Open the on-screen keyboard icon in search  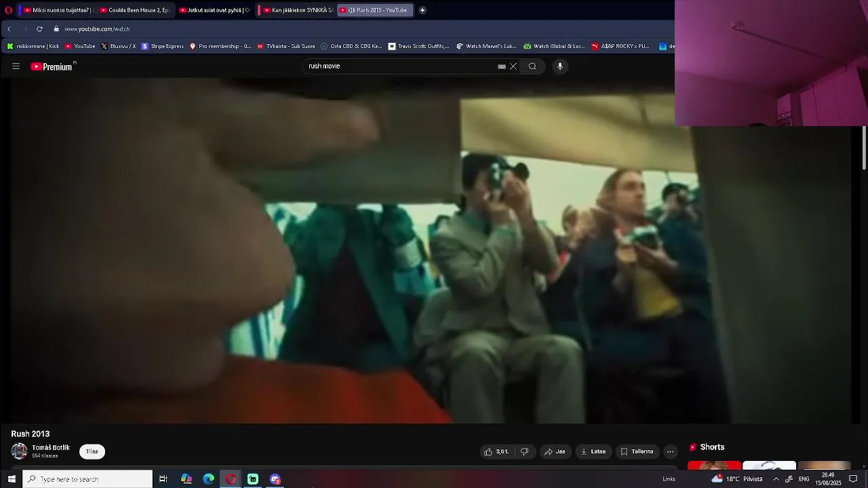pyautogui.click(x=502, y=66)
